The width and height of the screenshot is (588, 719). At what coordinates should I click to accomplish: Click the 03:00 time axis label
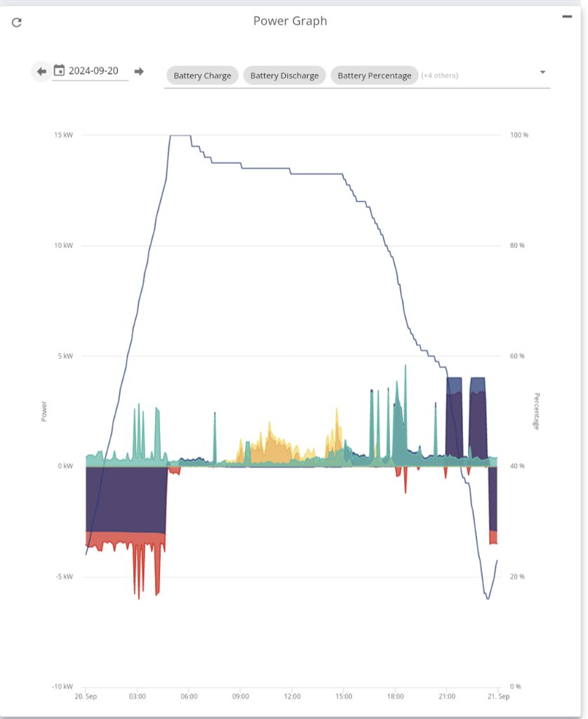click(138, 697)
